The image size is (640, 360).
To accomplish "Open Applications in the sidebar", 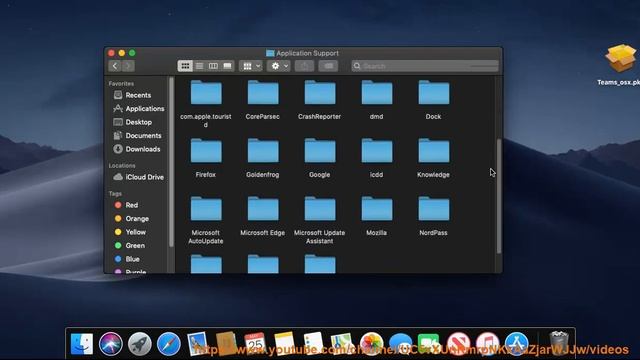I will coord(139,109).
